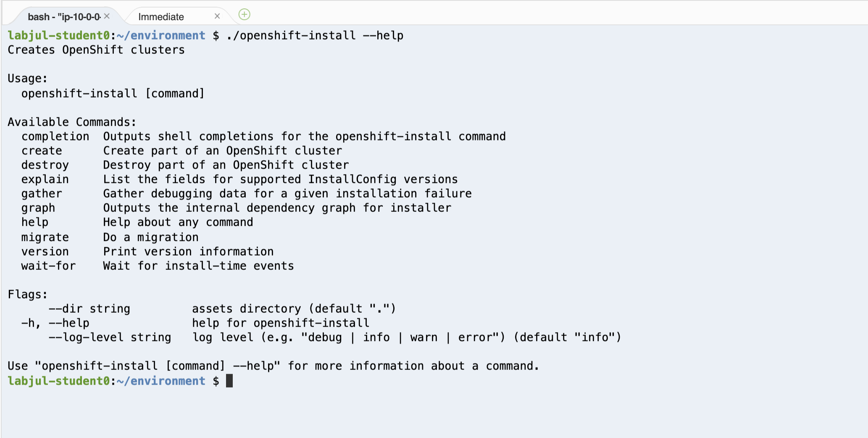Click the "gather" command entry
This screenshot has width=868, height=438.
click(x=42, y=194)
